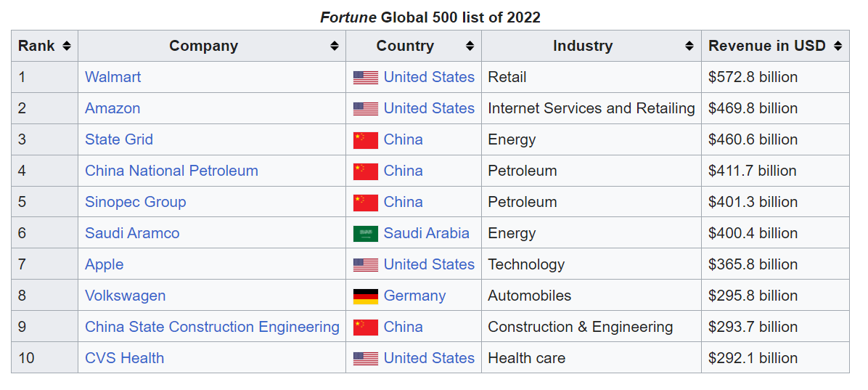Click the Saudi Arabia flag icon
The height and width of the screenshot is (390, 868).
366,234
